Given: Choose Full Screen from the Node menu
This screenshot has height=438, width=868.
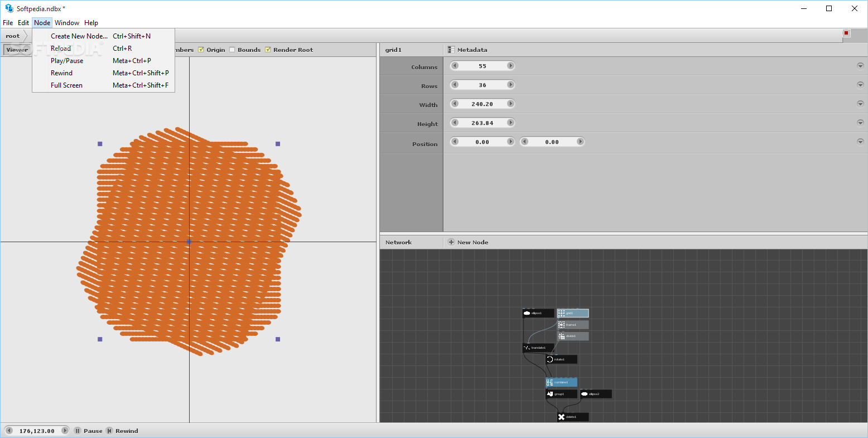Looking at the screenshot, I should point(104,85).
